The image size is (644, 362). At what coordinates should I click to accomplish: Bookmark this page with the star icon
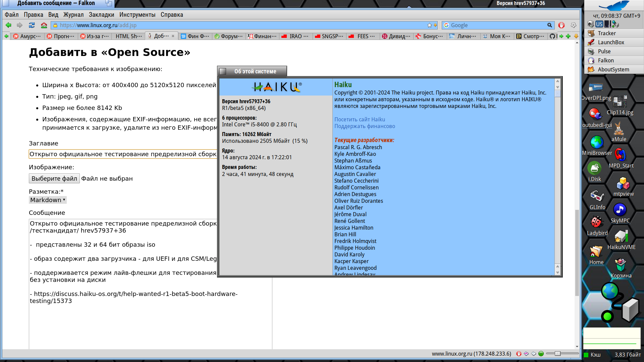[x=429, y=25]
